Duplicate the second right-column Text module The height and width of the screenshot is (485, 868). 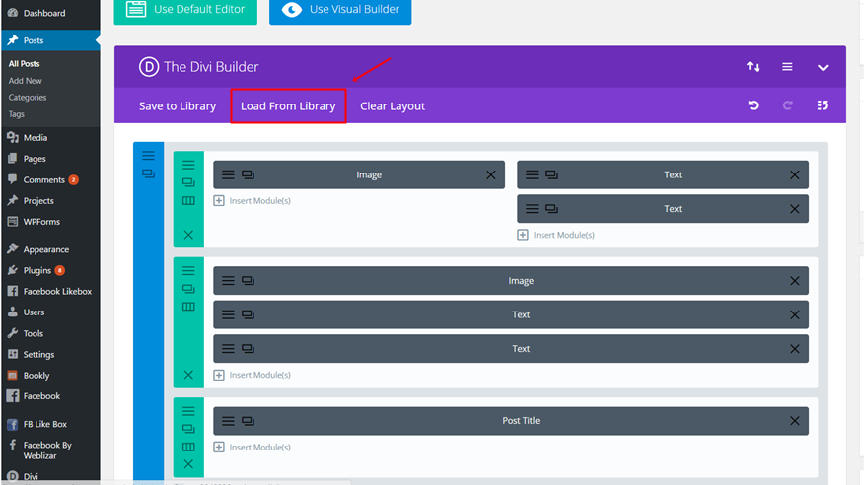pos(551,208)
